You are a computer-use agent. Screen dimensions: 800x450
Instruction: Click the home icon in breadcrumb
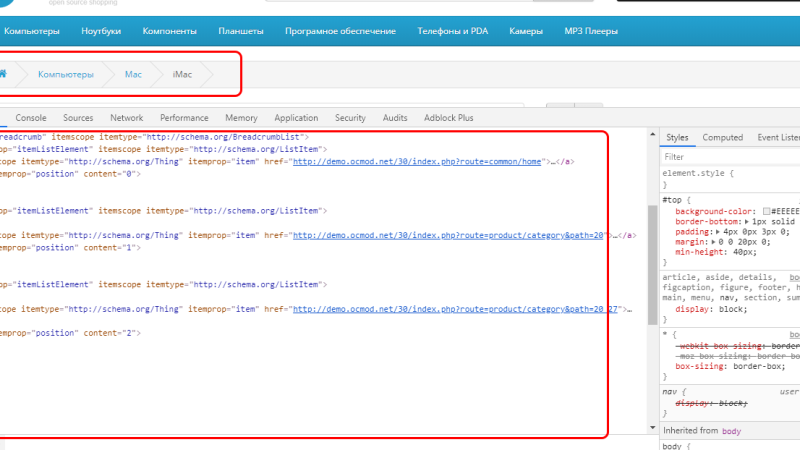coord(3,74)
